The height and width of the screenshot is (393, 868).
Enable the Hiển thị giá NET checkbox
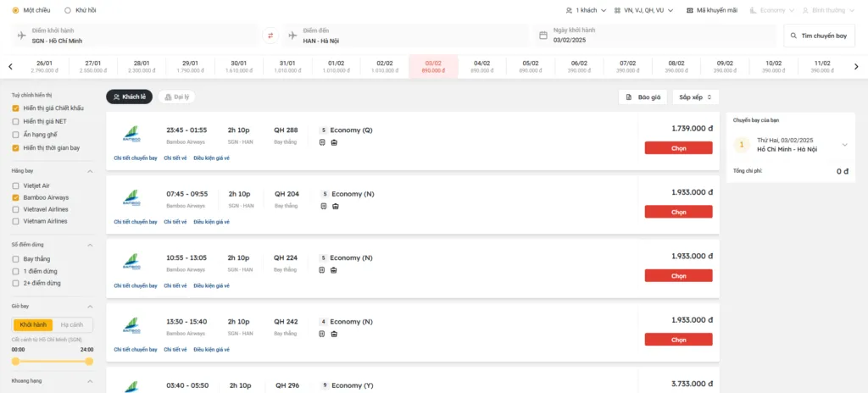pyautogui.click(x=16, y=121)
